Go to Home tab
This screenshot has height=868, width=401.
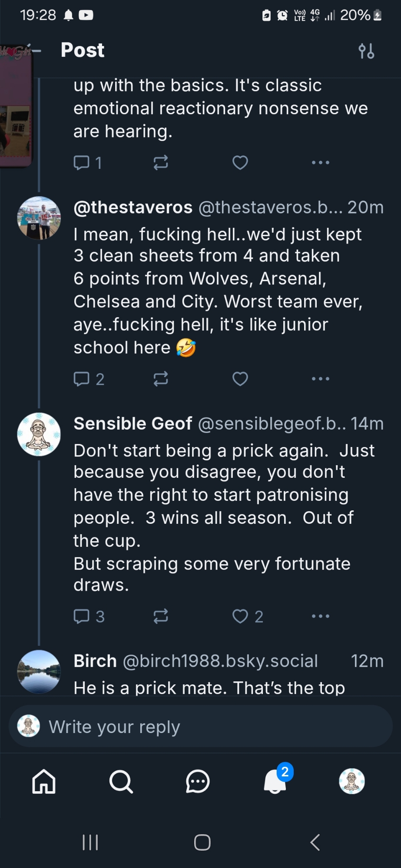(x=44, y=782)
